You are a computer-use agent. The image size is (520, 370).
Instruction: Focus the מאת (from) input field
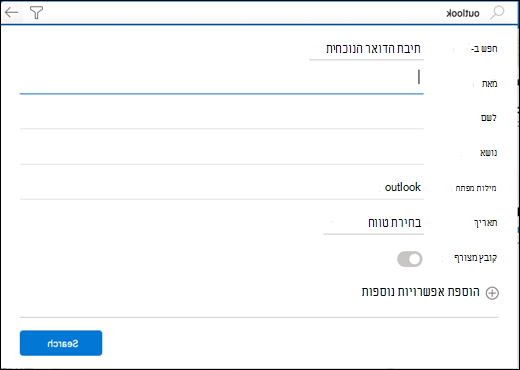(x=222, y=80)
